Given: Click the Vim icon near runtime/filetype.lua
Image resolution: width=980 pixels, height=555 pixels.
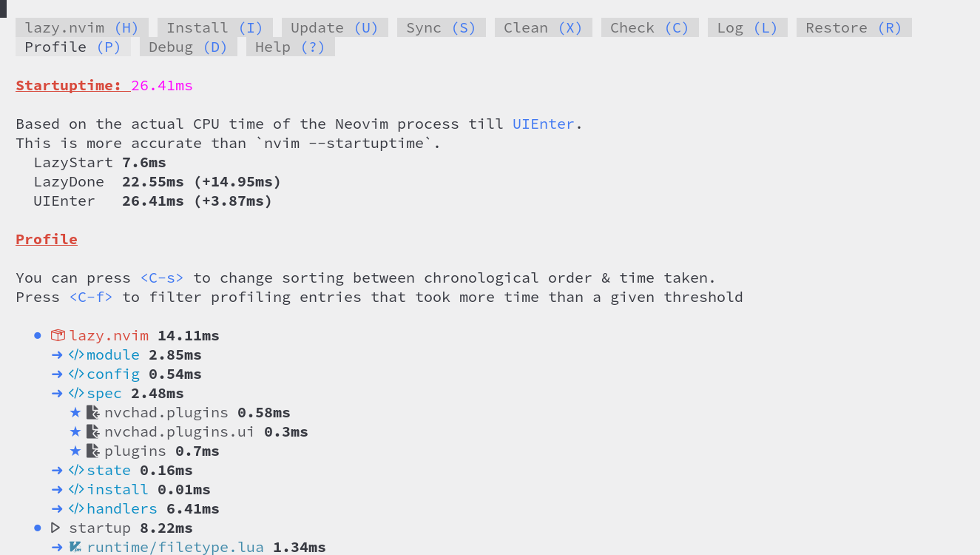Looking at the screenshot, I should 74,547.
